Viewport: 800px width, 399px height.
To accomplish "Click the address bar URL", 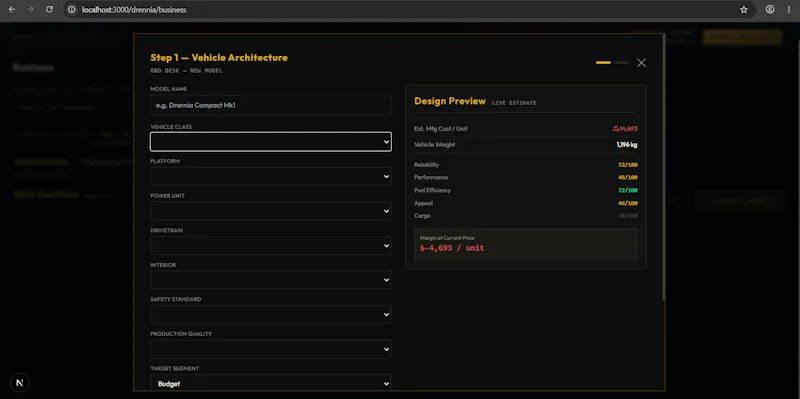I will click(x=134, y=10).
